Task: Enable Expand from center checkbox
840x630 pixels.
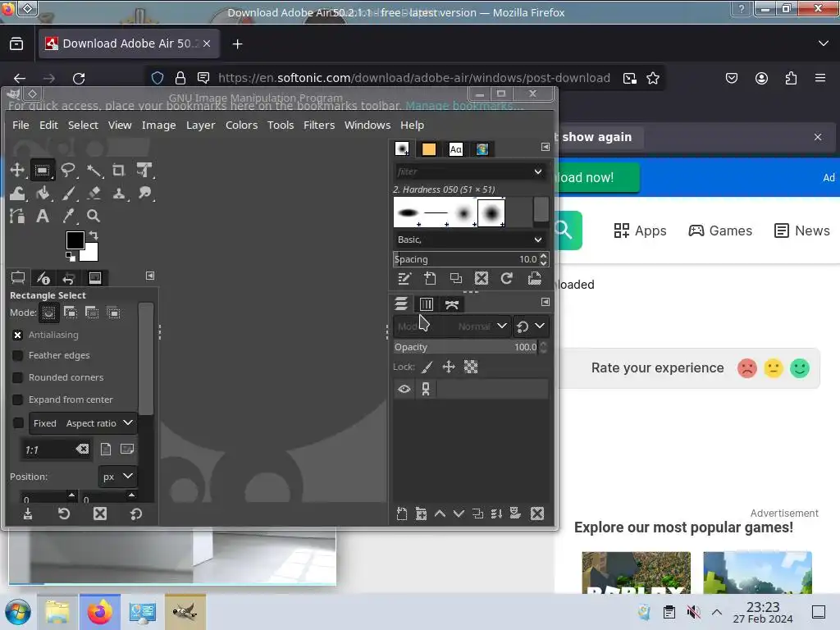Action: tap(18, 399)
